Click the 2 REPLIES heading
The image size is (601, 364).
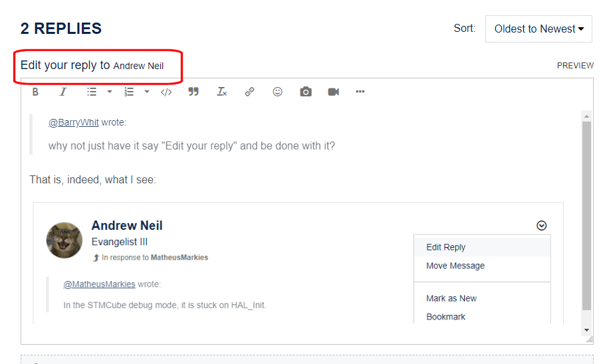[61, 29]
